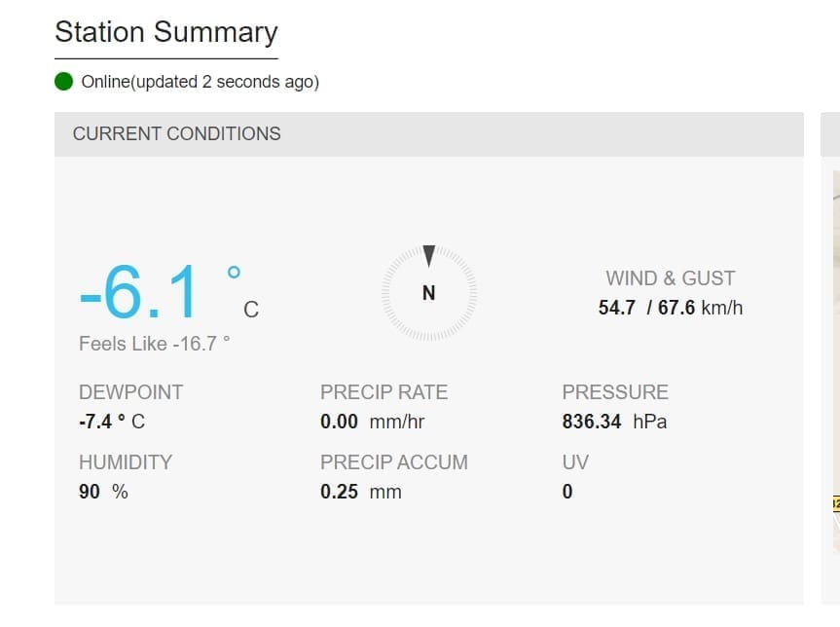Click the UV index value 0
Viewport: 840px width, 627px height.
pos(567,492)
